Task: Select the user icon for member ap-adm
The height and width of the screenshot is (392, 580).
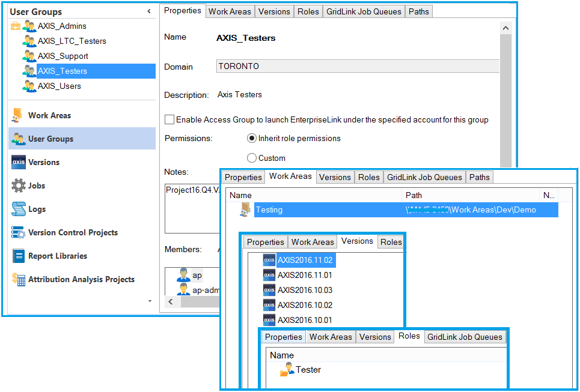Action: pyautogui.click(x=183, y=289)
